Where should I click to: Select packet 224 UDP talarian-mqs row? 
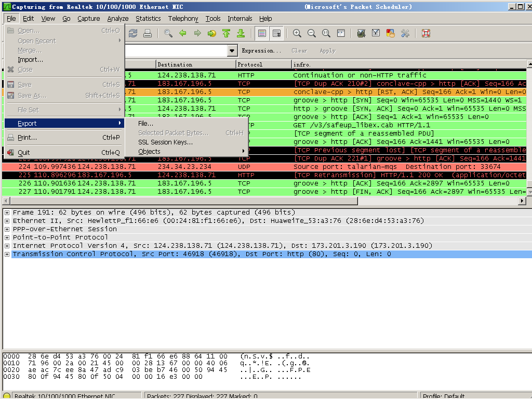[x=264, y=167]
